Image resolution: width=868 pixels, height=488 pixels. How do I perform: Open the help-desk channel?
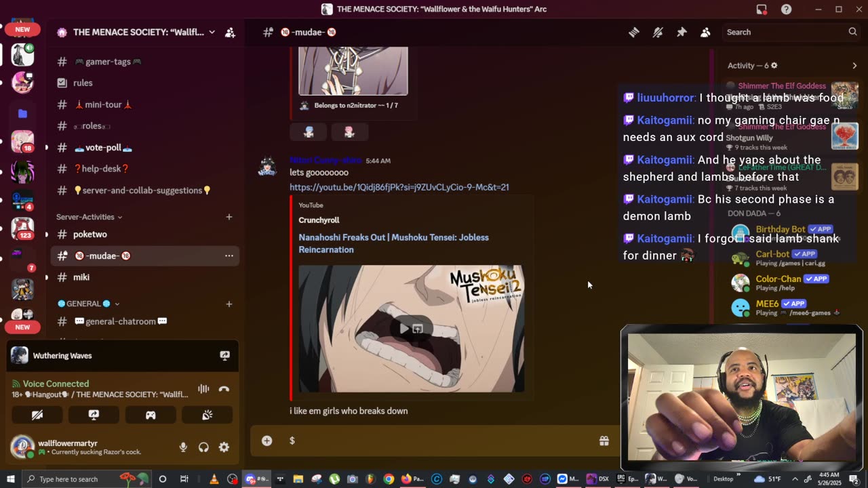coord(144,169)
